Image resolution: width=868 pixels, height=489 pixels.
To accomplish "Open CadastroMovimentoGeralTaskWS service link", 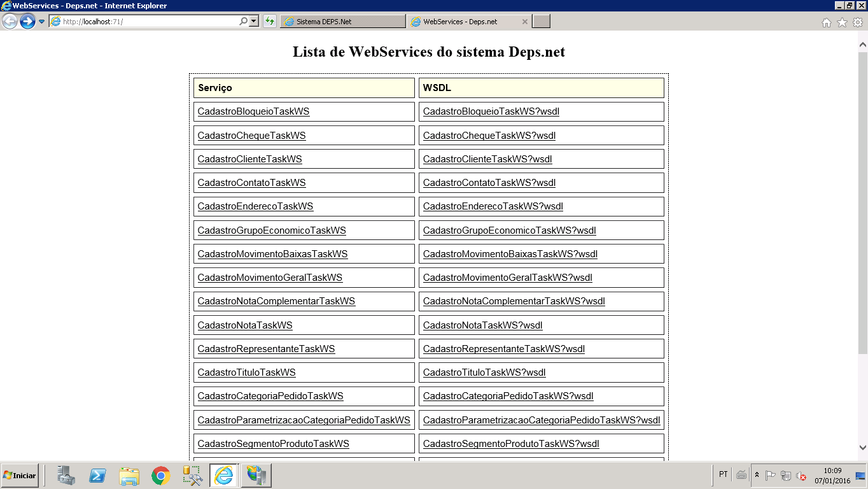I will [x=270, y=278].
